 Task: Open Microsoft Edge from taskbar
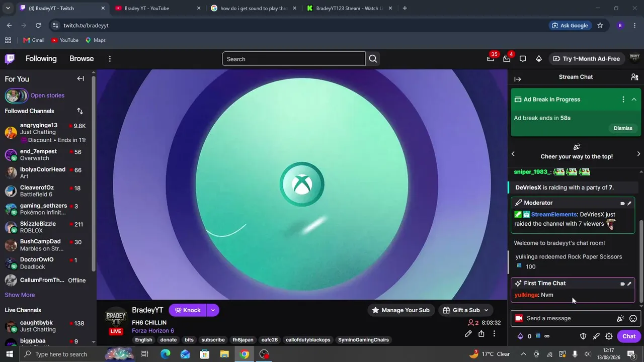(x=165, y=354)
